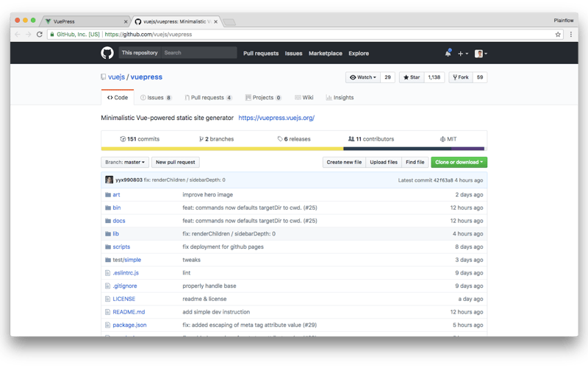Click Issues in the top navigation
Viewport: 588px width, 368px height.
click(x=293, y=53)
